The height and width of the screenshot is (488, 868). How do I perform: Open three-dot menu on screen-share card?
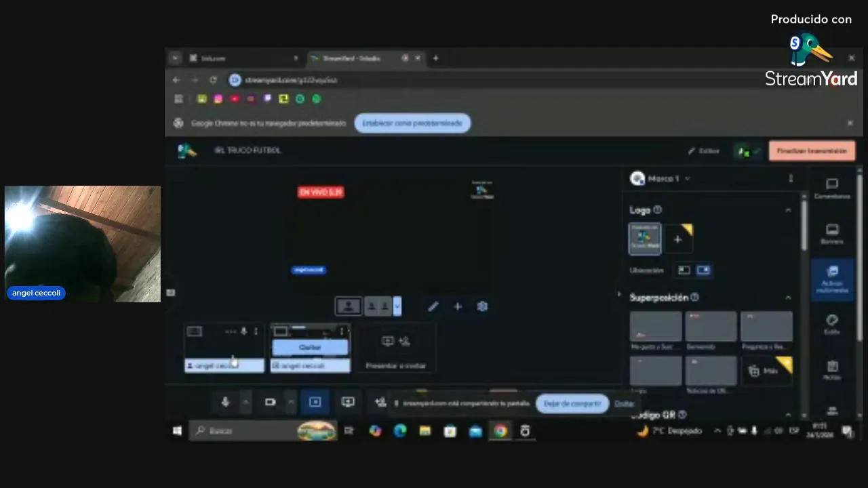tap(341, 331)
